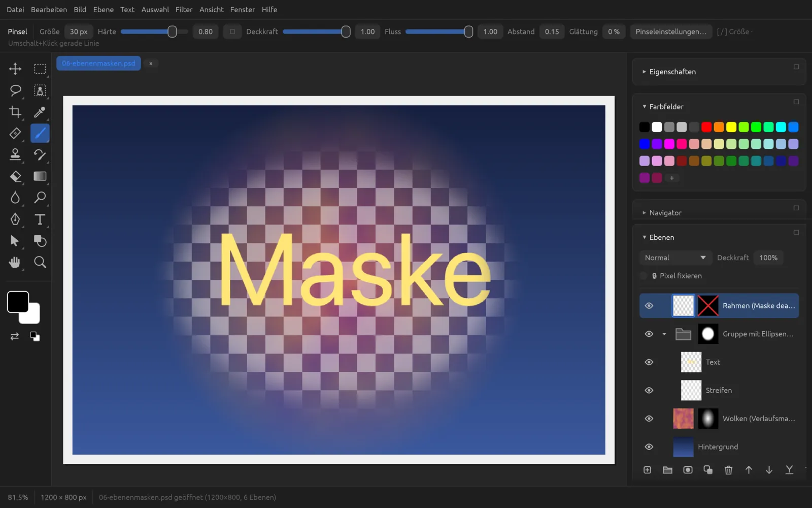Open Pinseleinstellungen brush settings
The height and width of the screenshot is (508, 812).
(671, 31)
